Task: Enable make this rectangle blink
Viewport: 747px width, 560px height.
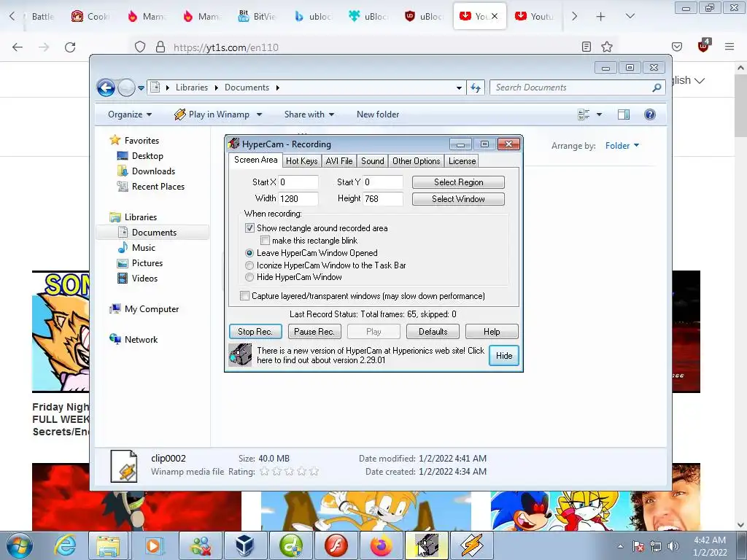Action: coord(266,241)
